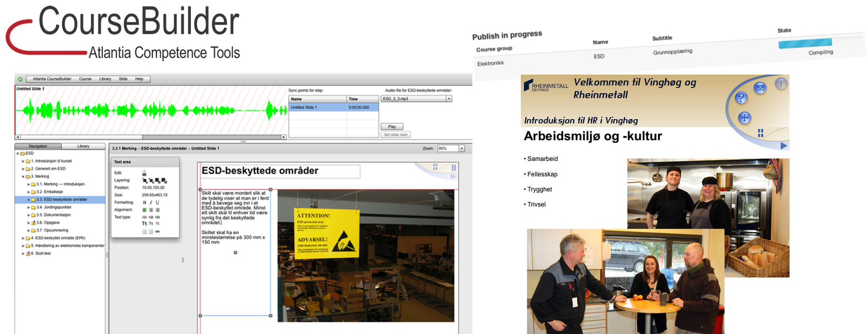868x334 pixels.
Task: Apply H3 text type
Action: (x=157, y=217)
